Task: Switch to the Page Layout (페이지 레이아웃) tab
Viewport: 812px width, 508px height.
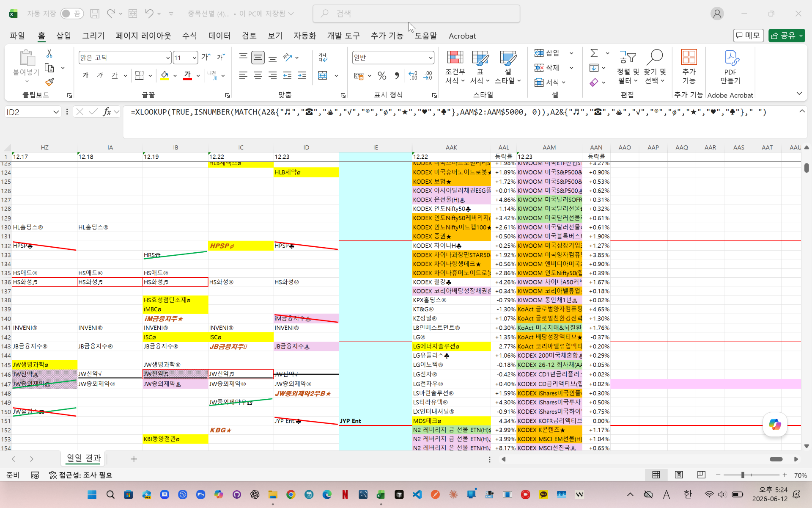Action: pyautogui.click(x=143, y=36)
